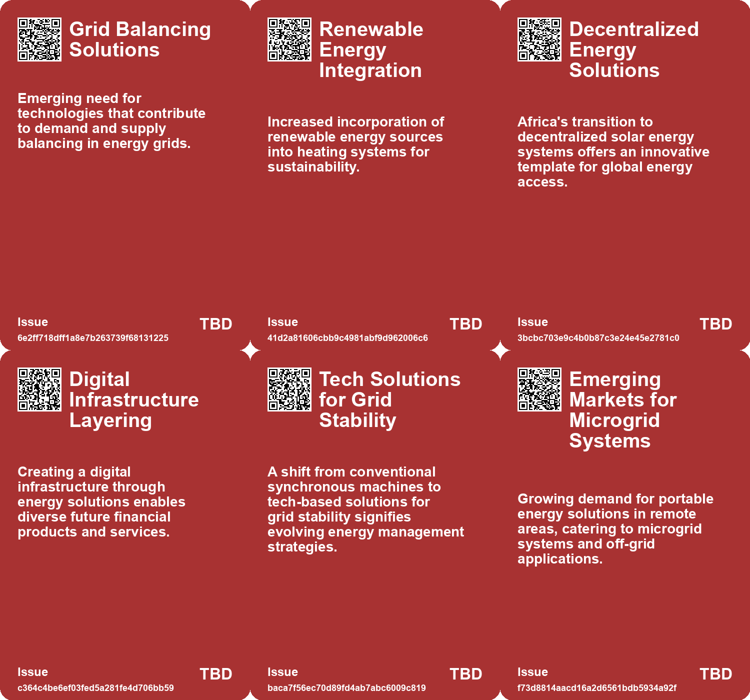Select the Decentralized Energy Solutions heading
The image size is (750, 700).
point(633,50)
